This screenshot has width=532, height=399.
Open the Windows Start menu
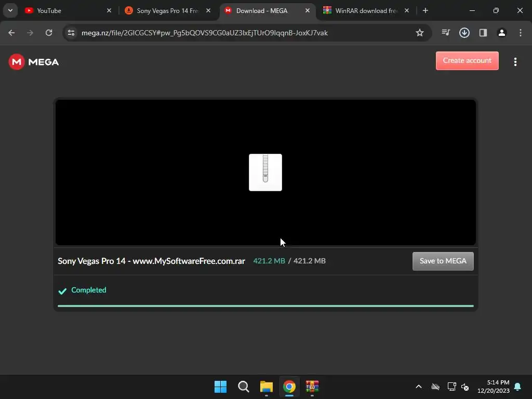point(220,387)
